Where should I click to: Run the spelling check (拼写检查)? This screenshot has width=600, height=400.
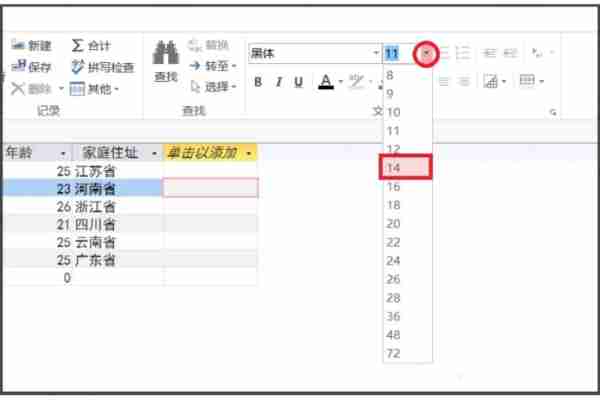tap(103, 67)
